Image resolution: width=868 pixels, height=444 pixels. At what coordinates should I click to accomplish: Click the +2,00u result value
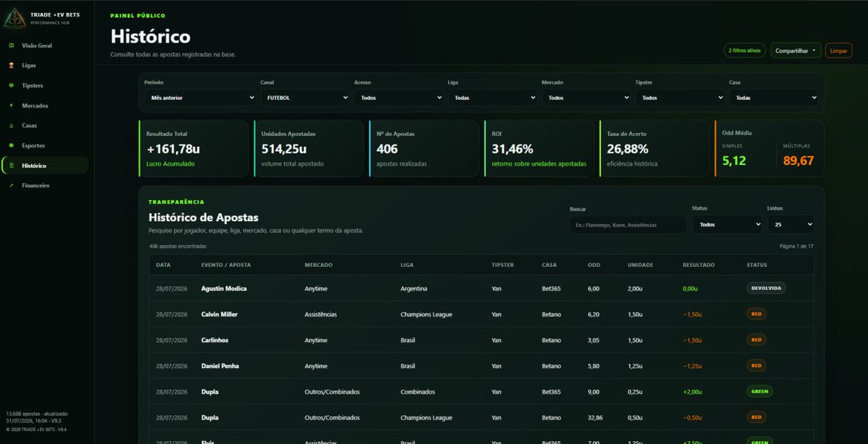tap(692, 391)
